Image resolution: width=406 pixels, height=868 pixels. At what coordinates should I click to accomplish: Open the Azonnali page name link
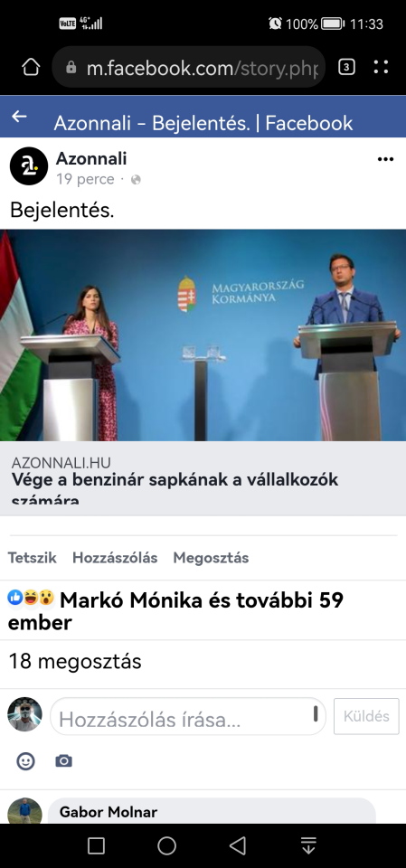(x=91, y=159)
